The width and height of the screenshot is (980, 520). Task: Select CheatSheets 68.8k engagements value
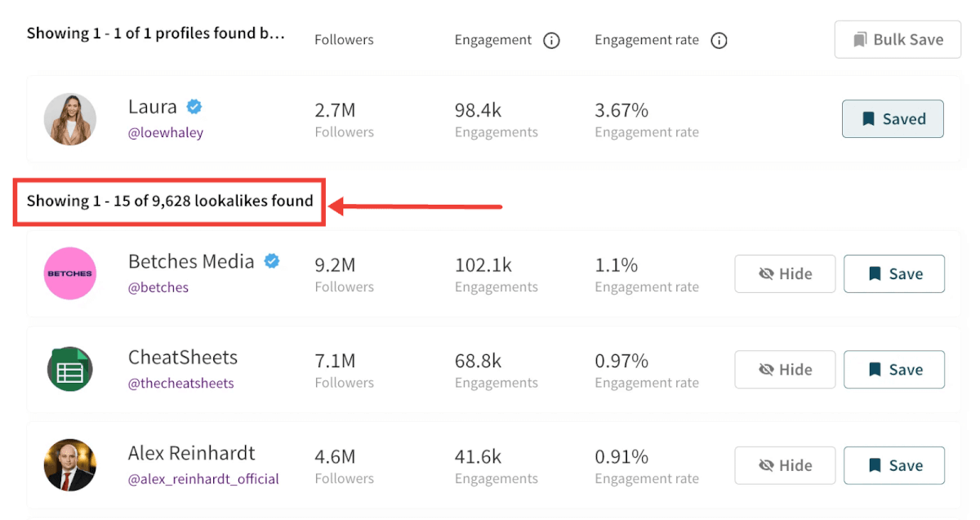(x=479, y=361)
